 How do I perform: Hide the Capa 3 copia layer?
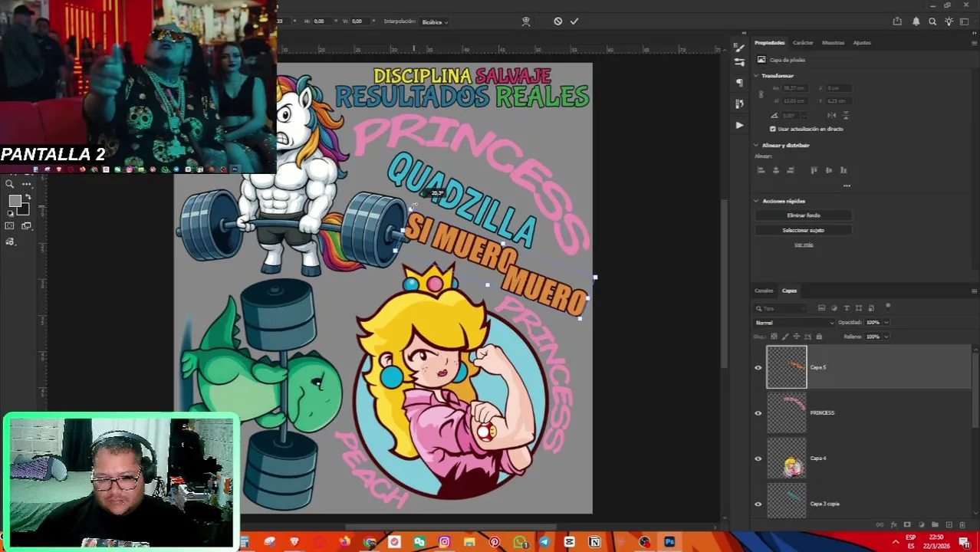[x=758, y=504]
